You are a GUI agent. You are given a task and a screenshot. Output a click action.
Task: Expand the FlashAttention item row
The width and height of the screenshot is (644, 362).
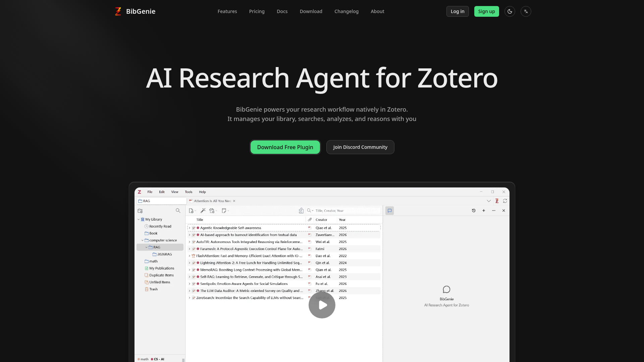coord(190,256)
